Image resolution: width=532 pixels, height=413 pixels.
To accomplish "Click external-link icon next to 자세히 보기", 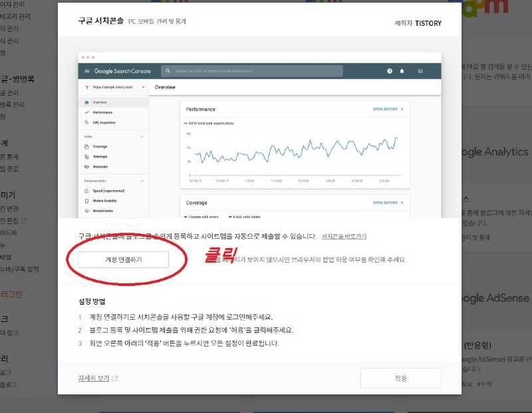I will pyautogui.click(x=114, y=378).
